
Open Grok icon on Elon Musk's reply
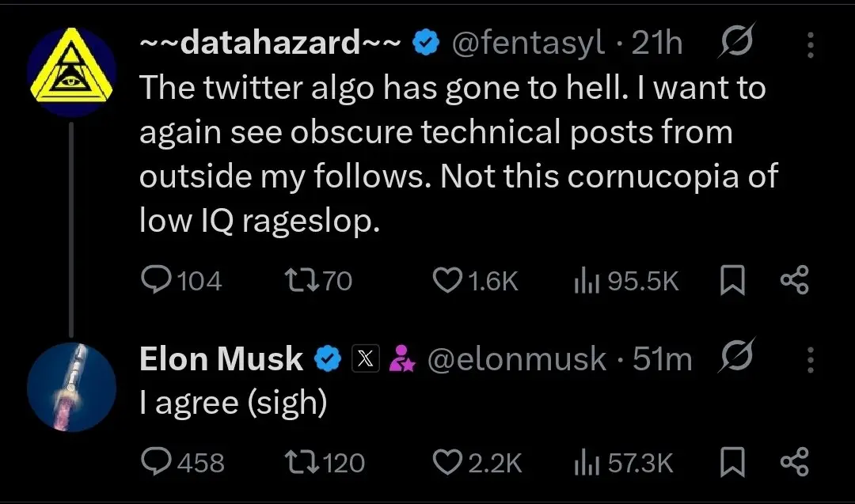735,358
